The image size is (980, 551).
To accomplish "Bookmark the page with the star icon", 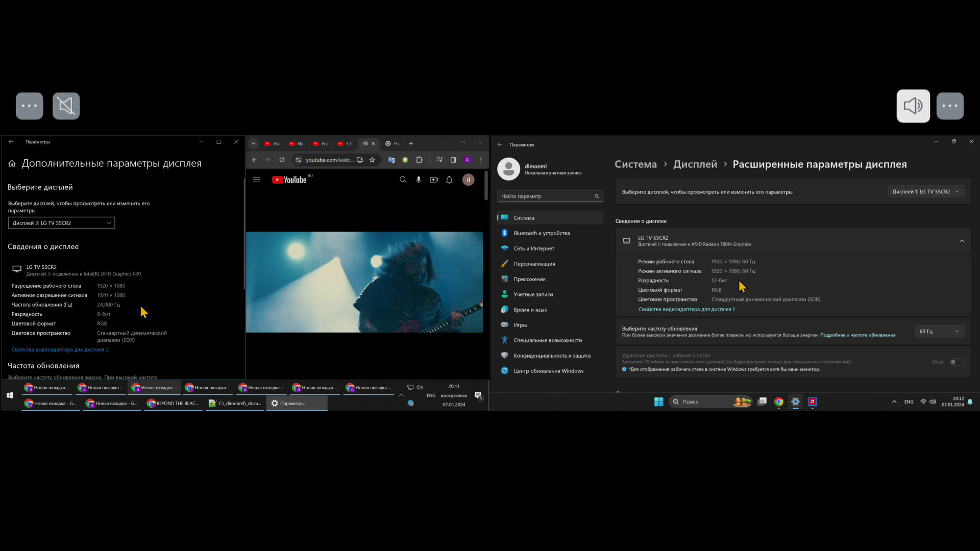I will click(372, 160).
